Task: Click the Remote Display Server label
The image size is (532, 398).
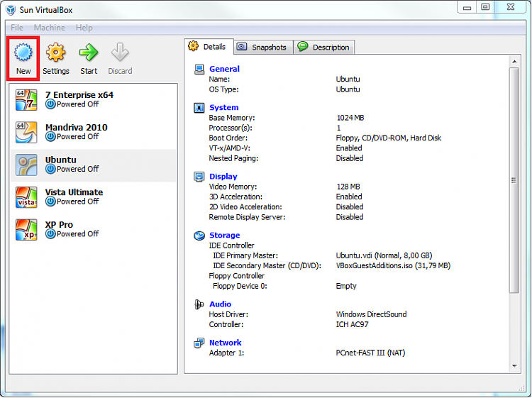Action: 247,217
